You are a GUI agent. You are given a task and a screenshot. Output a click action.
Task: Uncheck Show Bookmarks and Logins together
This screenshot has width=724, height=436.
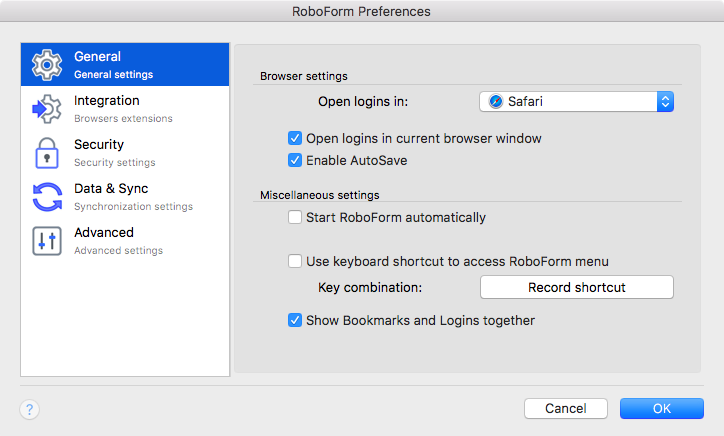coord(295,320)
